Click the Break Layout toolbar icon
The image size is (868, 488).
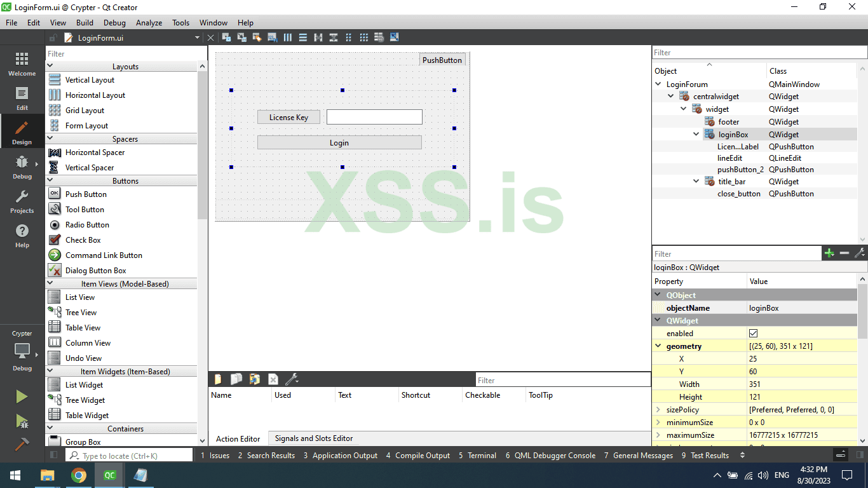(379, 37)
